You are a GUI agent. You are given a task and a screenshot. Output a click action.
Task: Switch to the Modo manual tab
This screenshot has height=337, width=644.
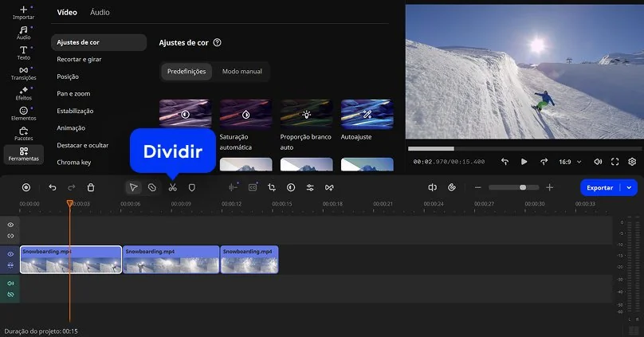tap(241, 72)
